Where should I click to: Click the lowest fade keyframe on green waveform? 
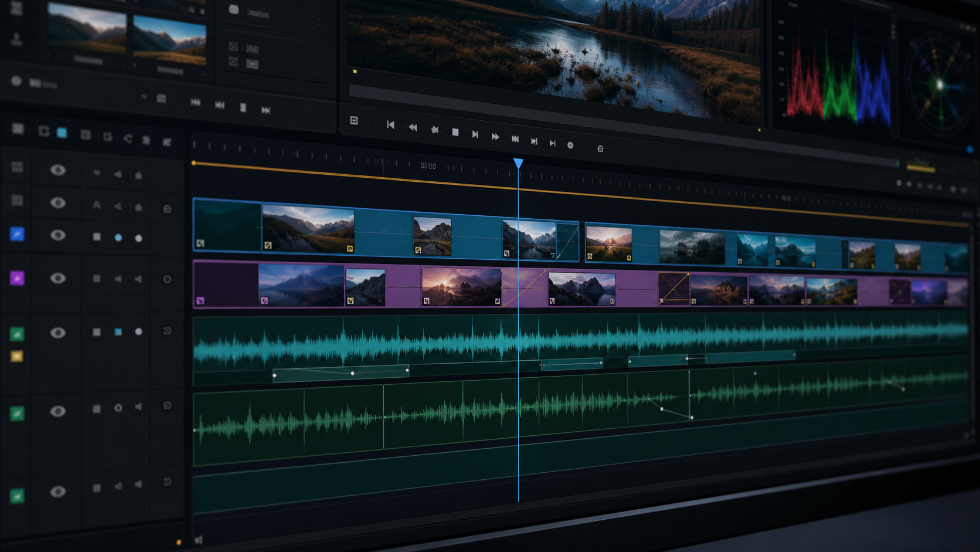(692, 418)
